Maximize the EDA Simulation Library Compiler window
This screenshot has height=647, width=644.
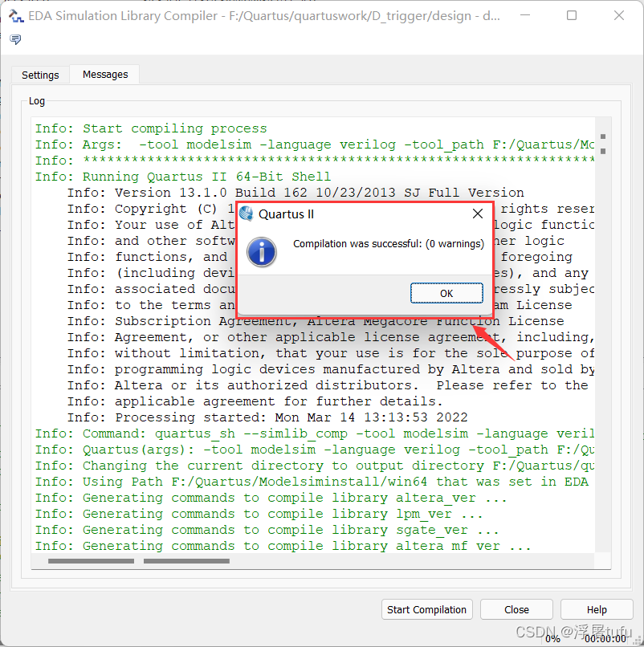(x=572, y=16)
